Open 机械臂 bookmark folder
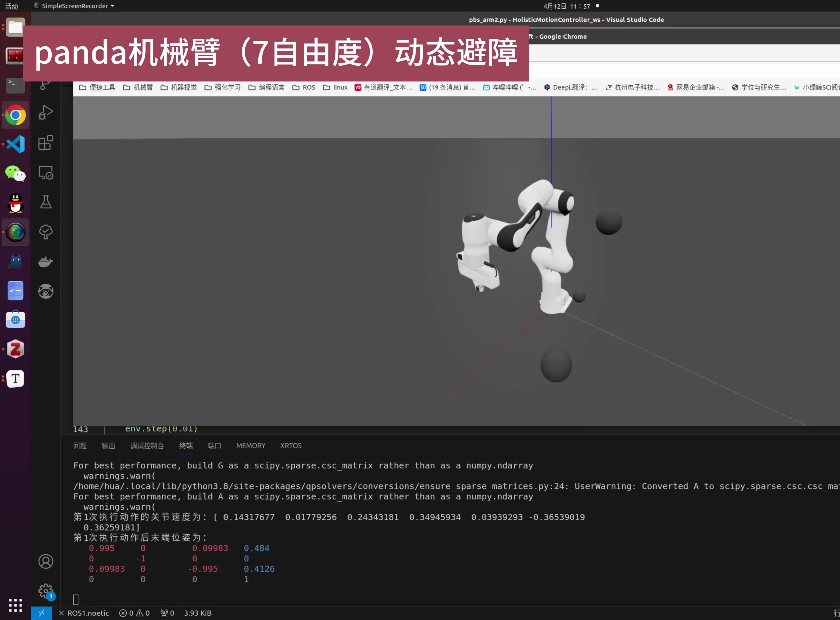 click(x=138, y=88)
